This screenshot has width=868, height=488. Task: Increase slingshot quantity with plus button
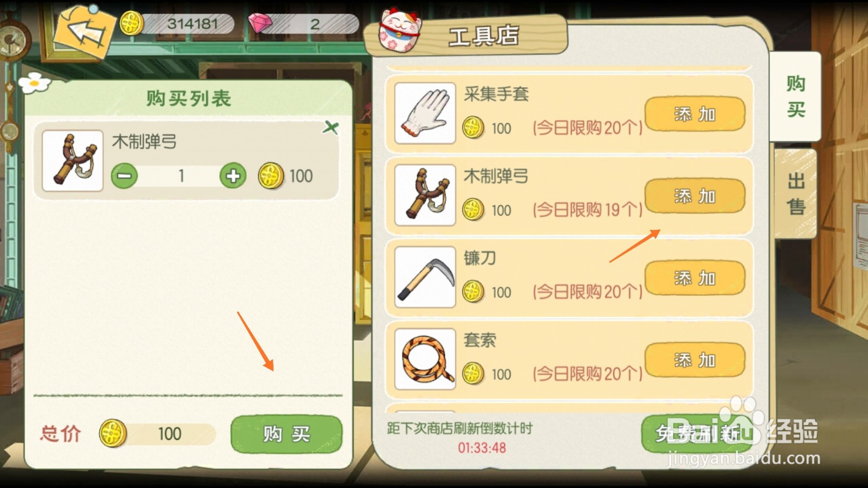(233, 176)
